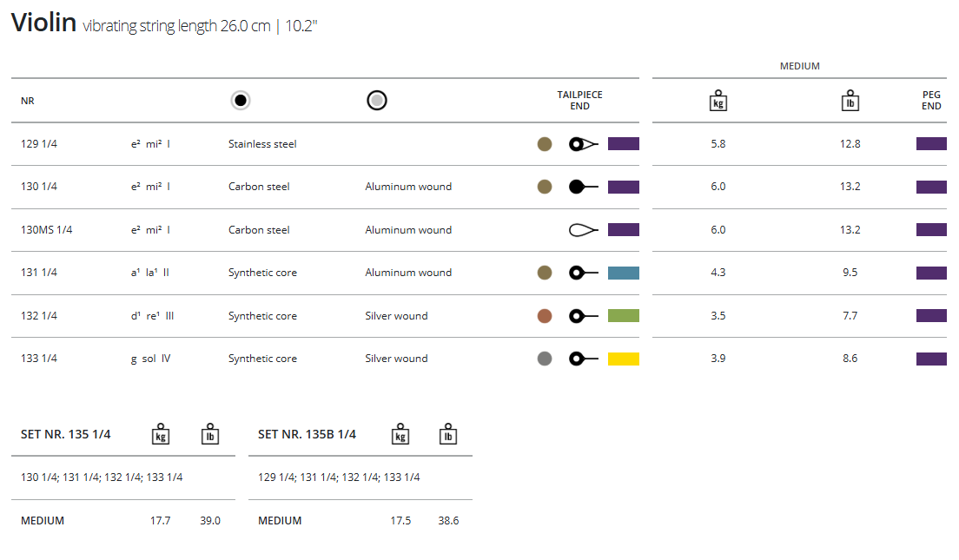
Task: Click the Violin page heading
Action: pos(43,23)
